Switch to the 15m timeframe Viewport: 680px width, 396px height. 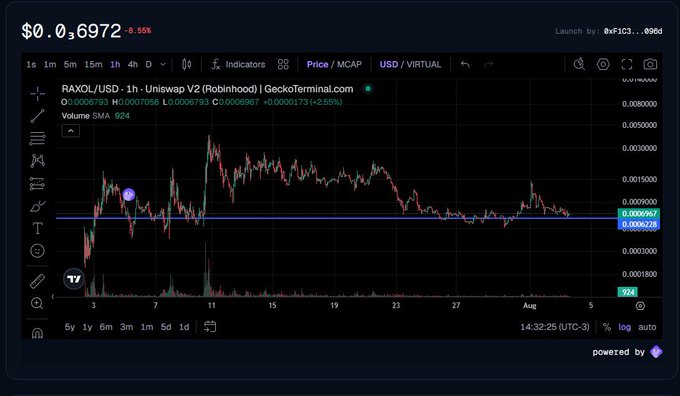point(93,65)
